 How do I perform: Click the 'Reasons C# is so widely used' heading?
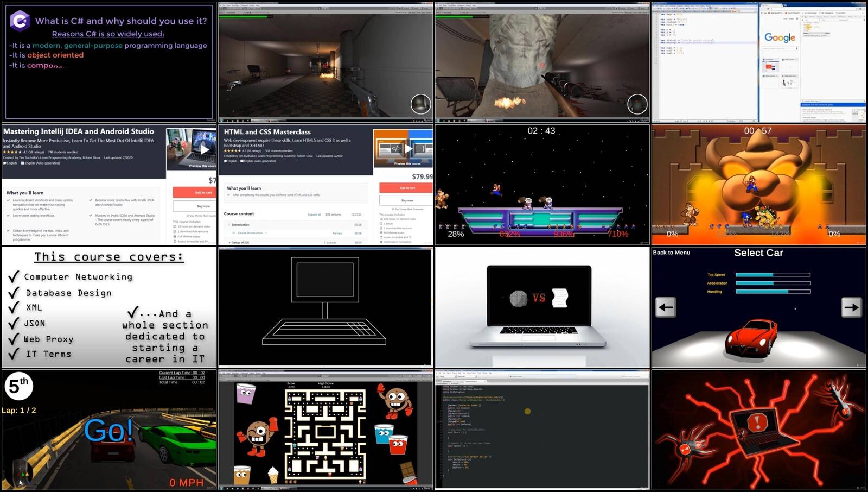point(108,34)
